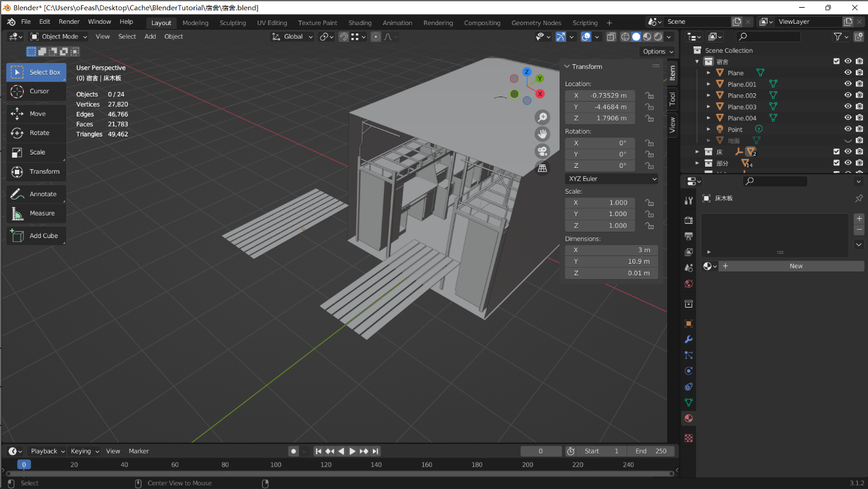This screenshot has height=489, width=868.
Task: Hide Plane.003 using its eye icon
Action: [848, 107]
